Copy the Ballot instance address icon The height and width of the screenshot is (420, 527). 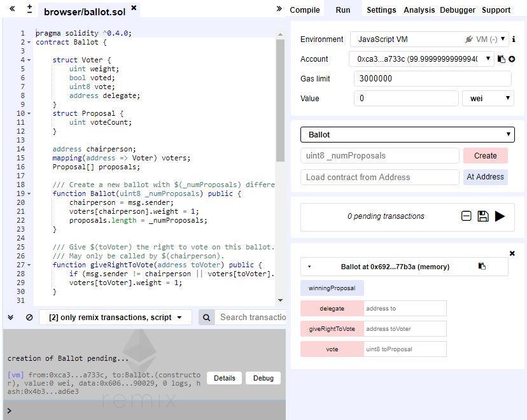point(482,266)
